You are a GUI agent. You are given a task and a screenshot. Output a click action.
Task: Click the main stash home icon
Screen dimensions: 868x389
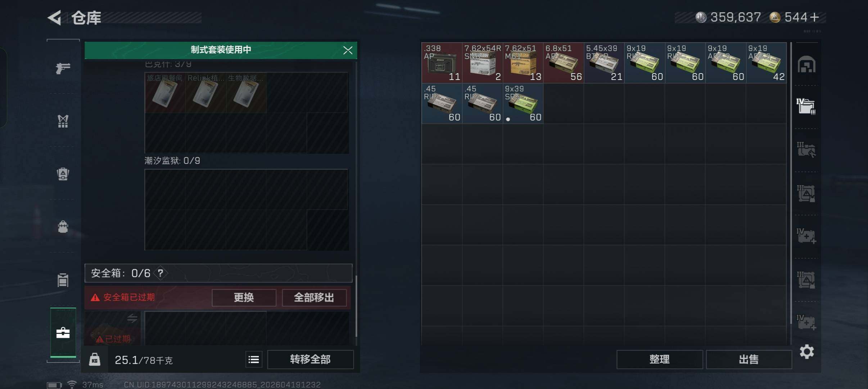(806, 64)
